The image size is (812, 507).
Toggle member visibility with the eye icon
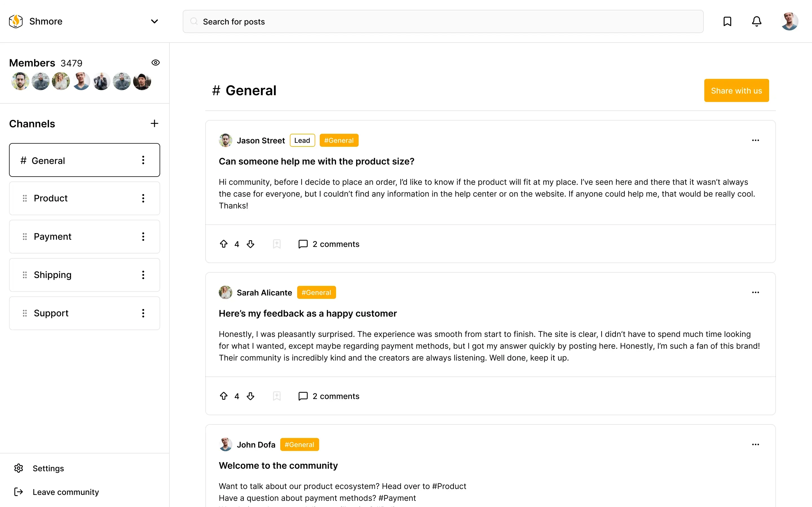155,62
